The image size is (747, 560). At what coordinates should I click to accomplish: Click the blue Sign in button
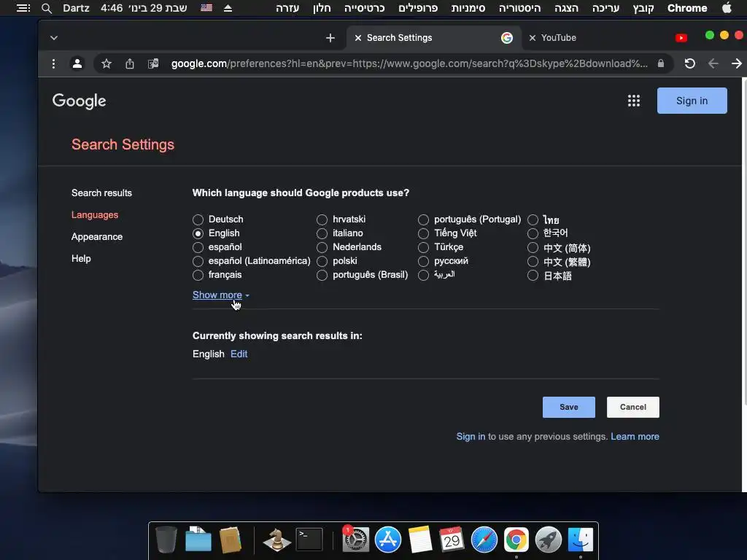(692, 101)
